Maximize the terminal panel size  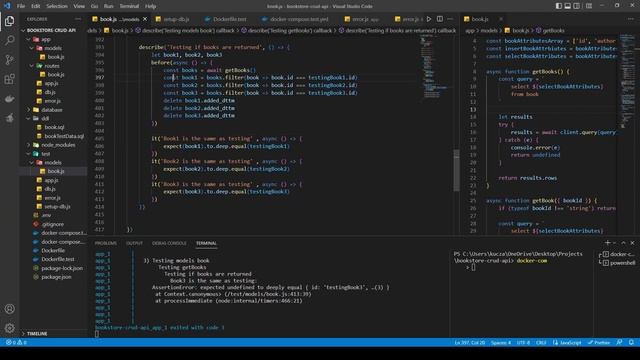coord(624,243)
